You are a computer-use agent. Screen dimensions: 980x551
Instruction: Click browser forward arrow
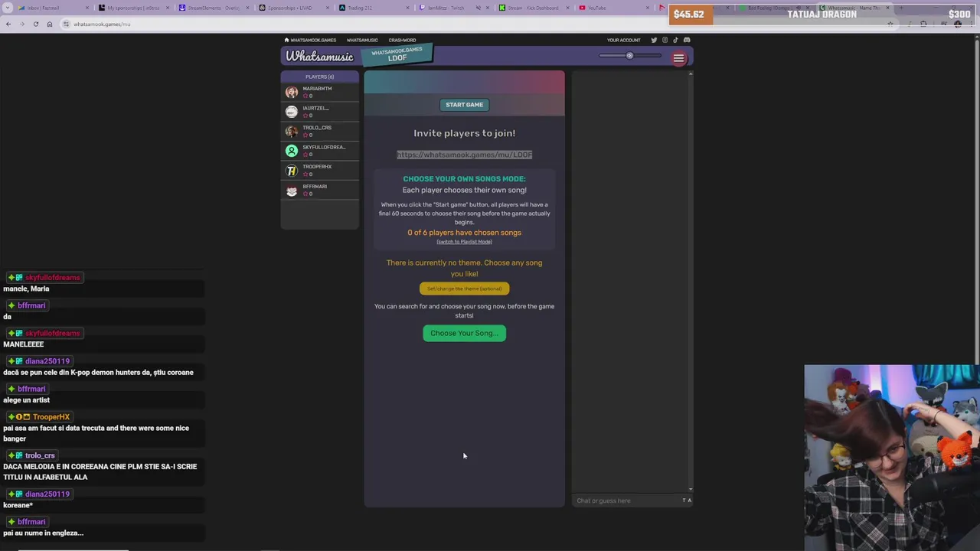tap(22, 24)
